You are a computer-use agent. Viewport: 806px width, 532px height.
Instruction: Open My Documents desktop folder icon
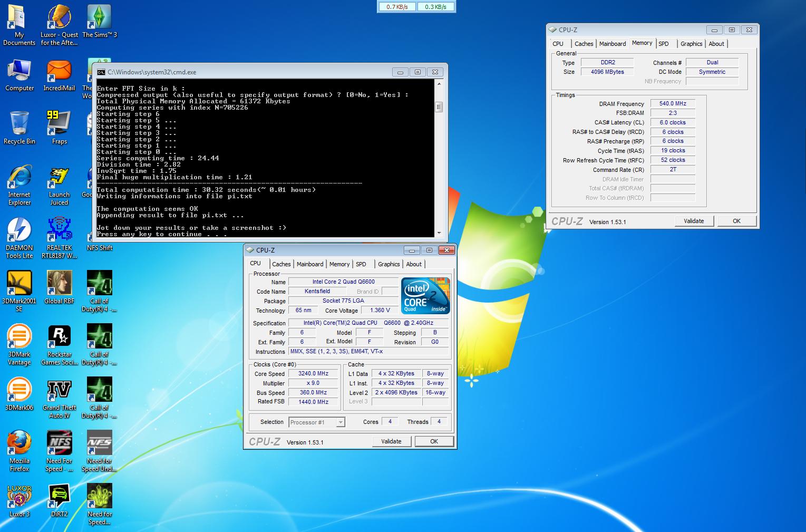(x=19, y=25)
